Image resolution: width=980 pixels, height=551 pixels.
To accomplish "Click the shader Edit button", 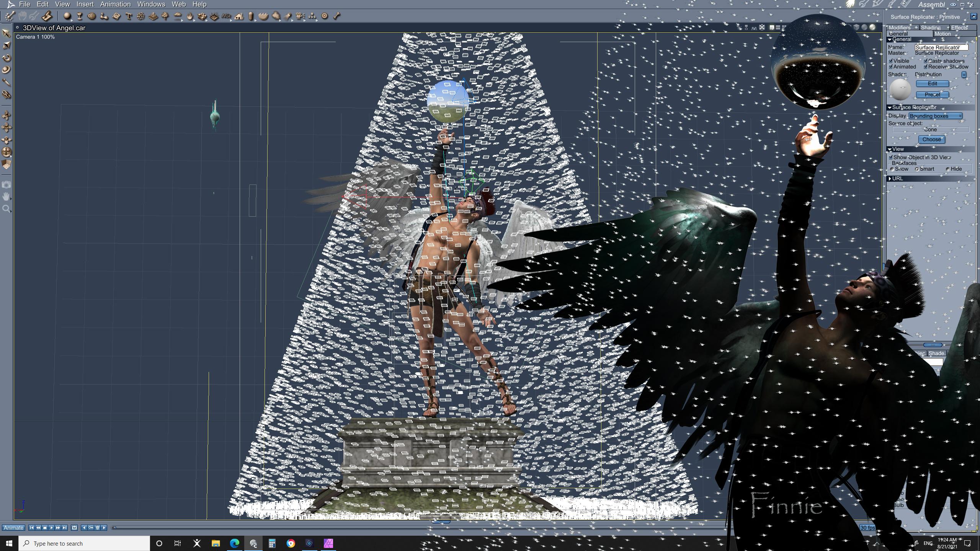I will (x=932, y=83).
